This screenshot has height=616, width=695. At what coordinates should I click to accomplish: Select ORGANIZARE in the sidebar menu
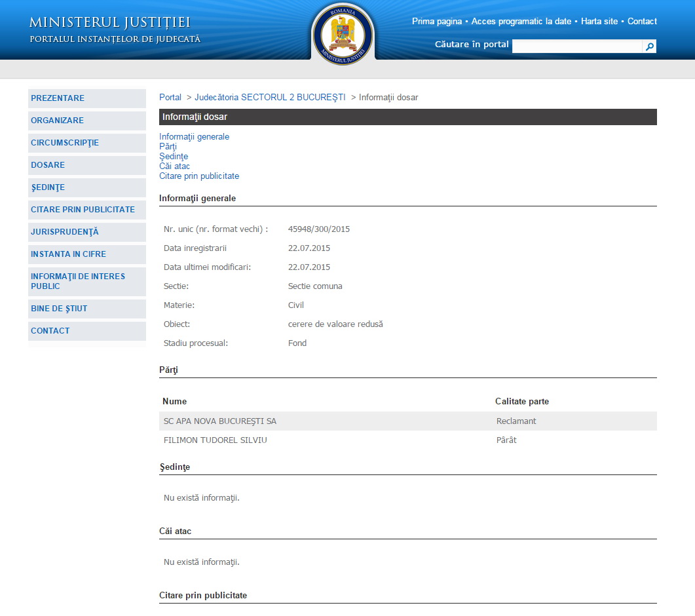tap(57, 121)
